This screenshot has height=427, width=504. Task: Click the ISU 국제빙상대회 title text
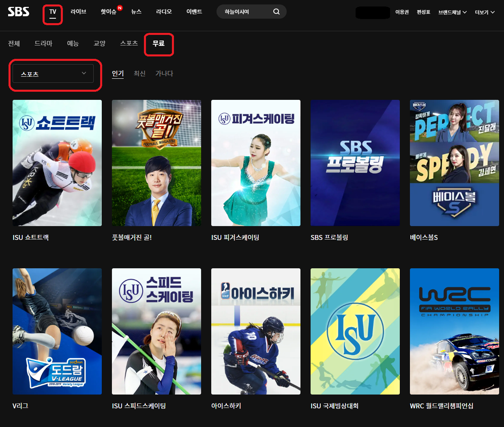click(x=335, y=406)
